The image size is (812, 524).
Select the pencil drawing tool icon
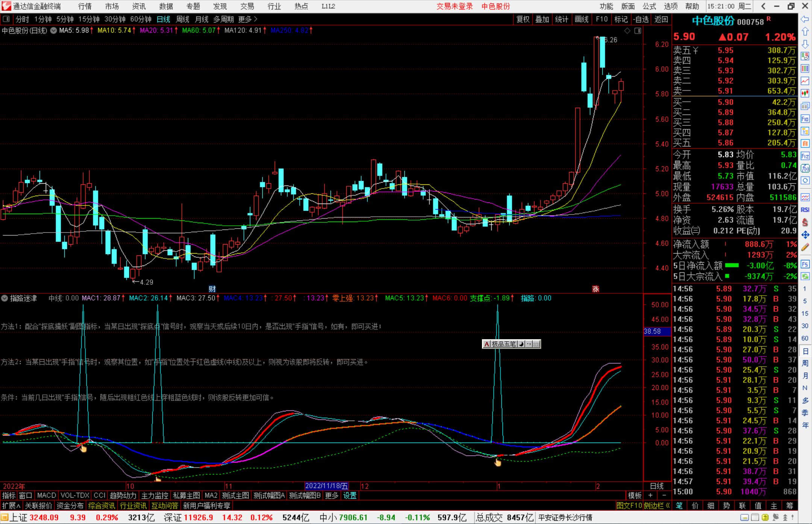(x=805, y=247)
